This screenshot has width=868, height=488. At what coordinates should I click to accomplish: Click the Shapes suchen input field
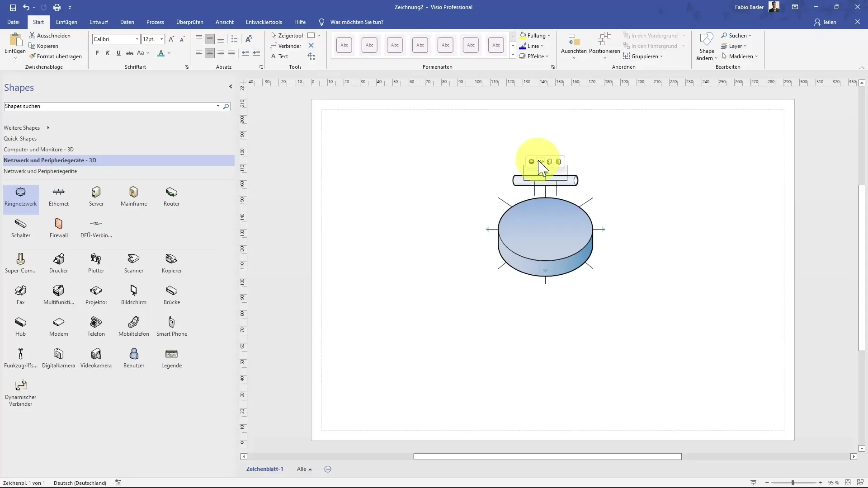tap(111, 106)
